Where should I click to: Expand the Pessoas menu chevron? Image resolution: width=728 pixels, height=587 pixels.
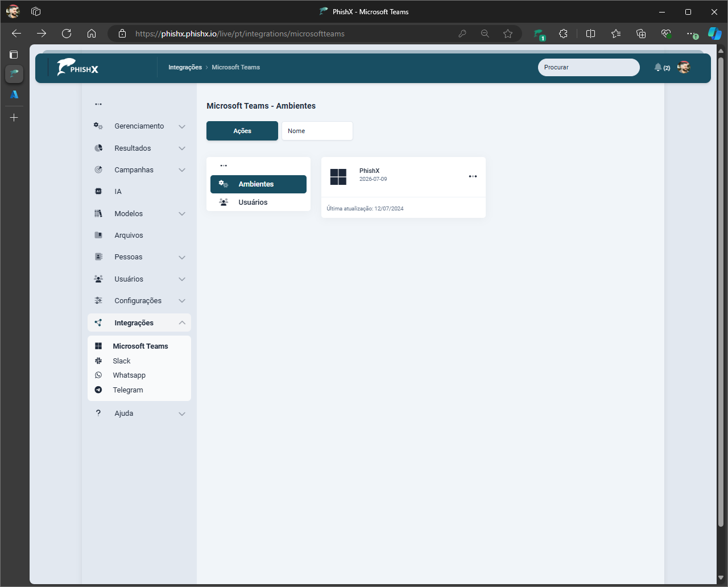182,257
